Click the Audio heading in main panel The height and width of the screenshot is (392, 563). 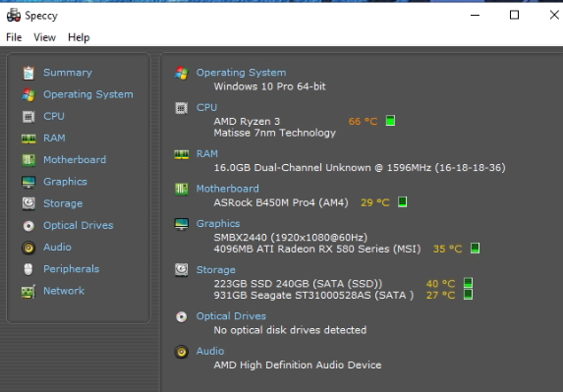tap(210, 351)
